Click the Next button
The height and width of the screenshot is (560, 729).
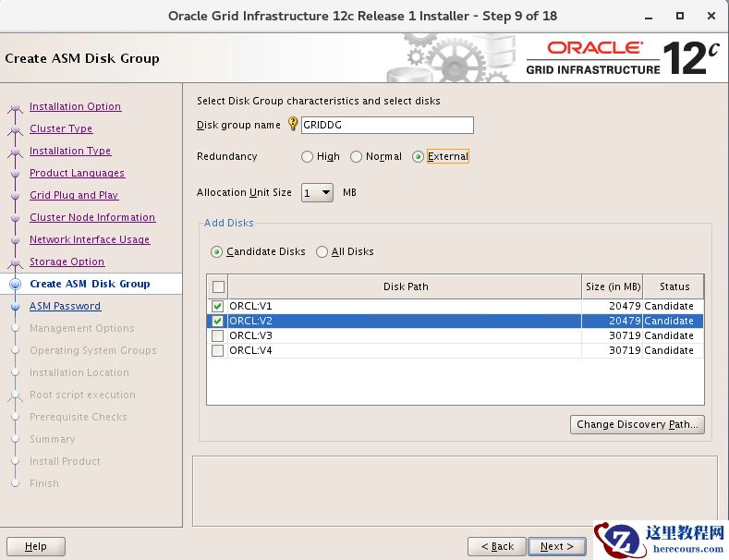pos(556,546)
